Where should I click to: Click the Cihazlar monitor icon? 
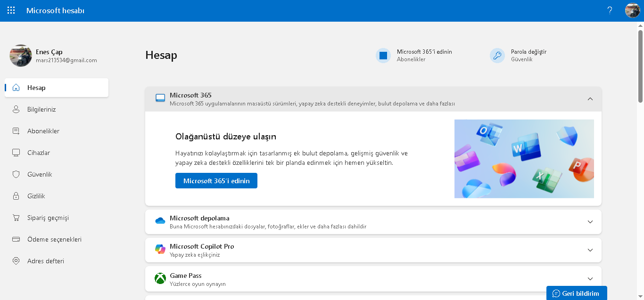16,153
